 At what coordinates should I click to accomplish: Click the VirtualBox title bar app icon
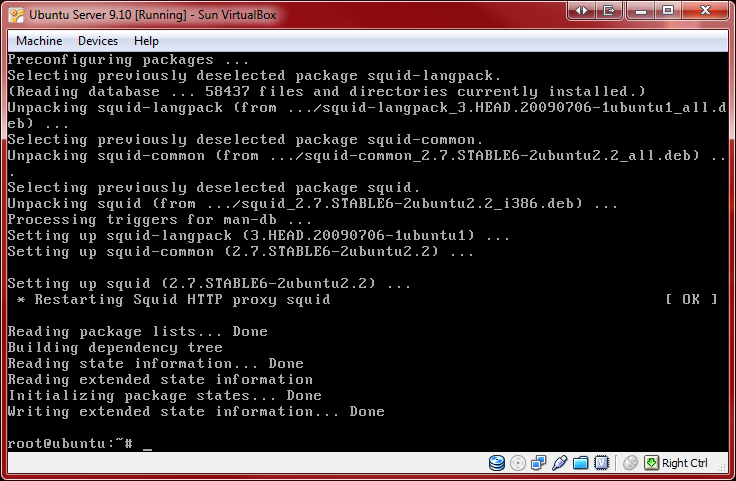(x=16, y=15)
